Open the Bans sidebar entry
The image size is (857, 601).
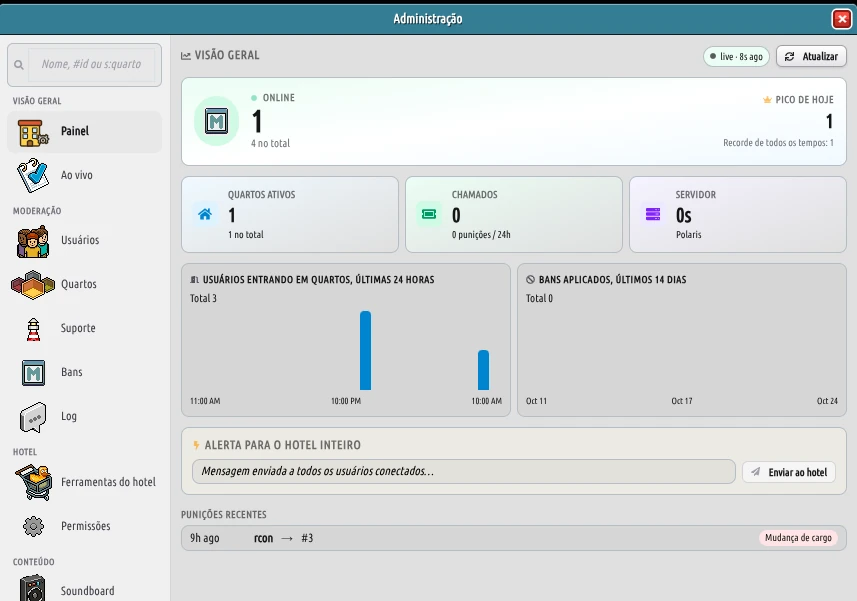[x=85, y=372]
